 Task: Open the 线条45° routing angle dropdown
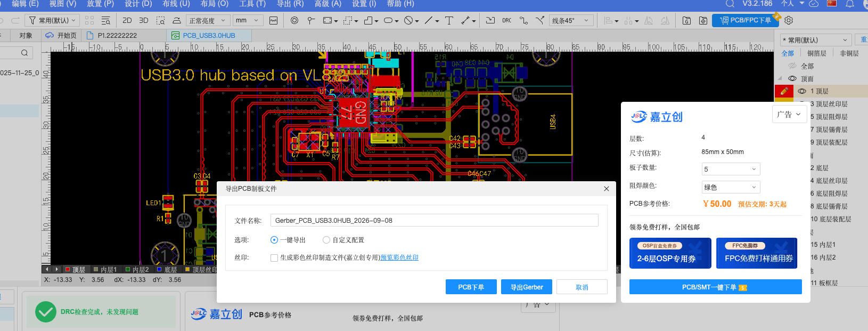click(x=571, y=20)
